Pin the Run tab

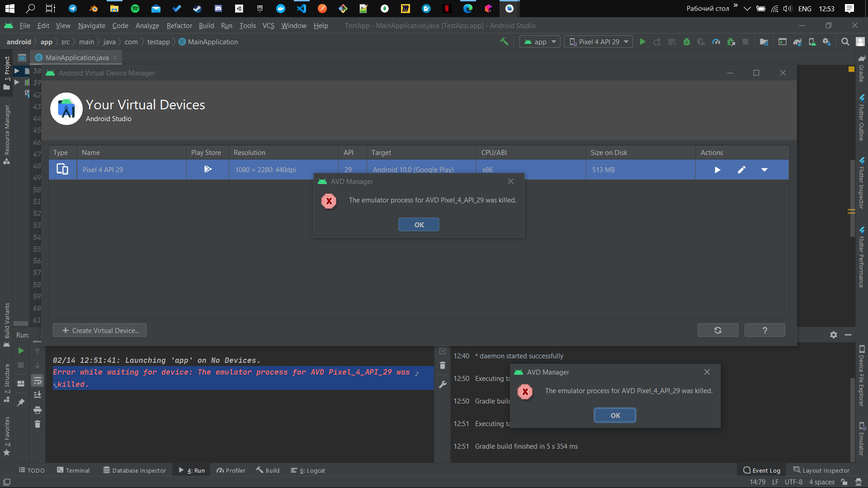(21, 402)
